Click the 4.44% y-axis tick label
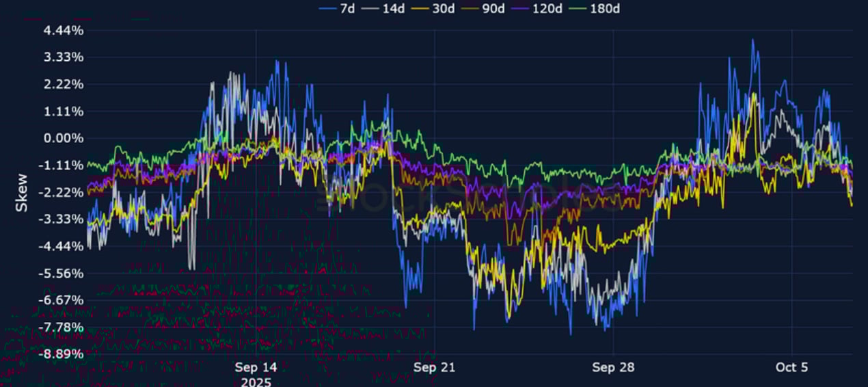This screenshot has height=387, width=868. (x=63, y=31)
